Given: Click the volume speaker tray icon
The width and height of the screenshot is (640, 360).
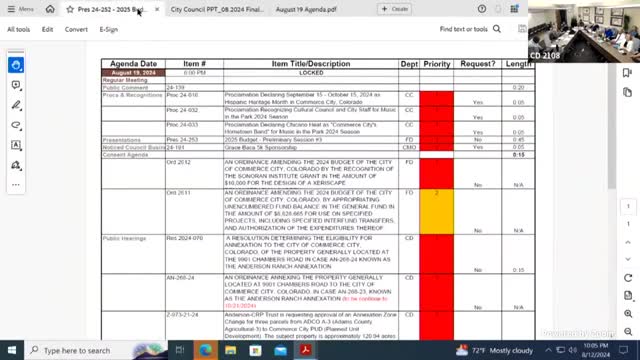Looking at the screenshot, I should pos(572,350).
